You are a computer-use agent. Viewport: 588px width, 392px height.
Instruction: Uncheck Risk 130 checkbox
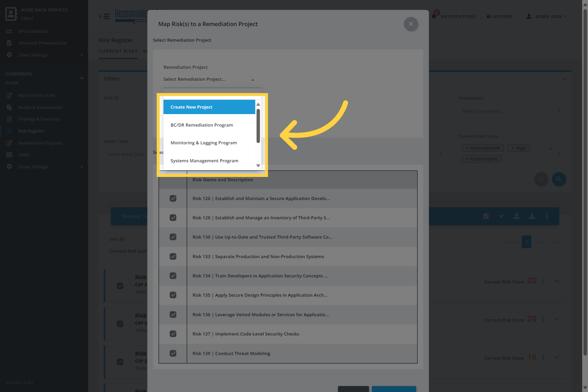click(x=173, y=237)
